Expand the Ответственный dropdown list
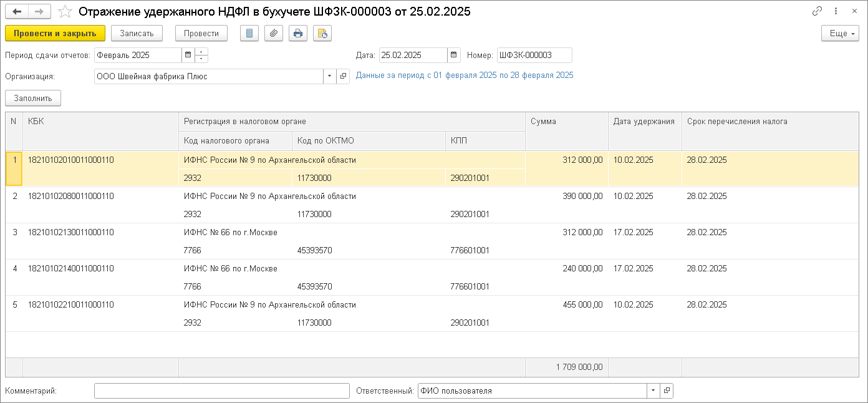The image size is (868, 403). click(x=653, y=391)
